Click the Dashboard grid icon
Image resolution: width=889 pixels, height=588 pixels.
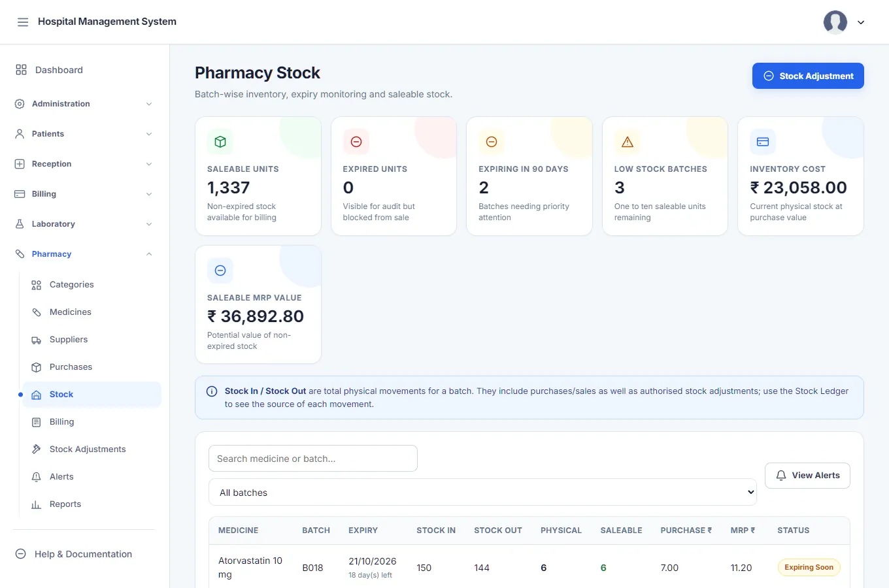point(22,70)
